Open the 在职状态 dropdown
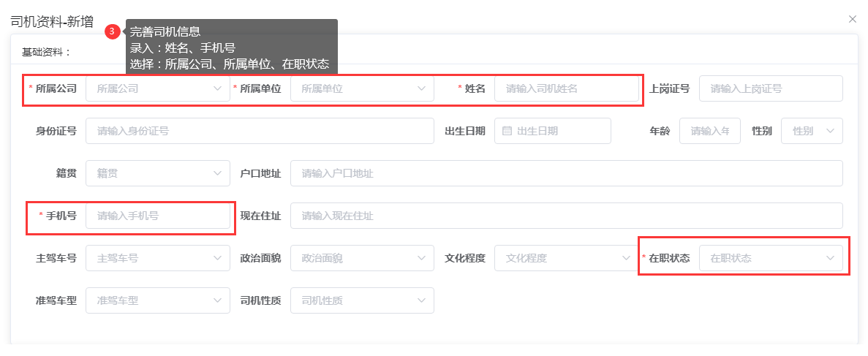The image size is (868, 356). pos(771,259)
